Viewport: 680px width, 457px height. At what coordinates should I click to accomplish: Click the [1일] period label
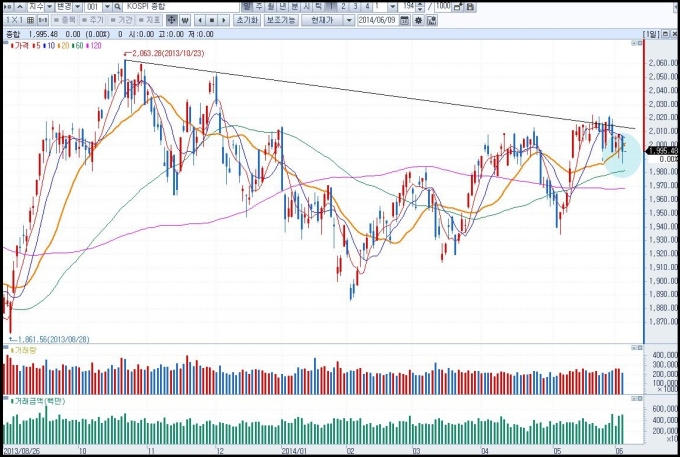click(x=651, y=34)
